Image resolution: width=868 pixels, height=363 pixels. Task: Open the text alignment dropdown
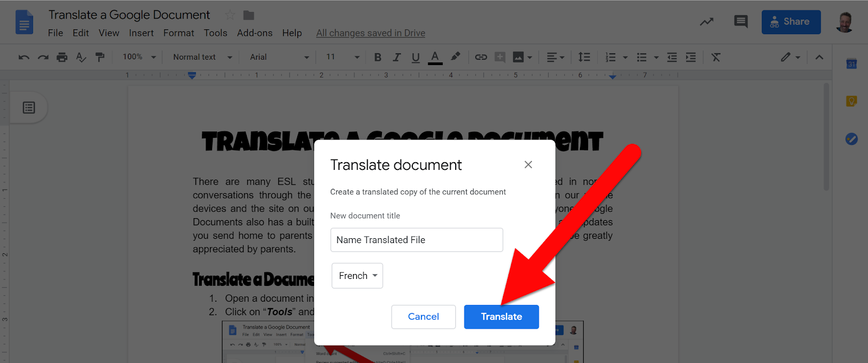point(555,57)
